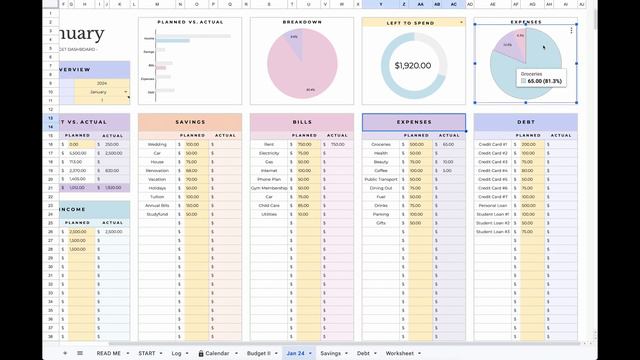Switch to Debt sheet tab

pyautogui.click(x=363, y=353)
